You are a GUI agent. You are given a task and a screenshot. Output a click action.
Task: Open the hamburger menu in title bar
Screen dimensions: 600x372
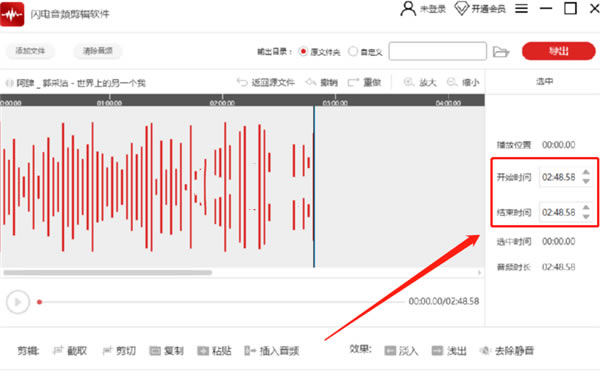click(x=521, y=8)
